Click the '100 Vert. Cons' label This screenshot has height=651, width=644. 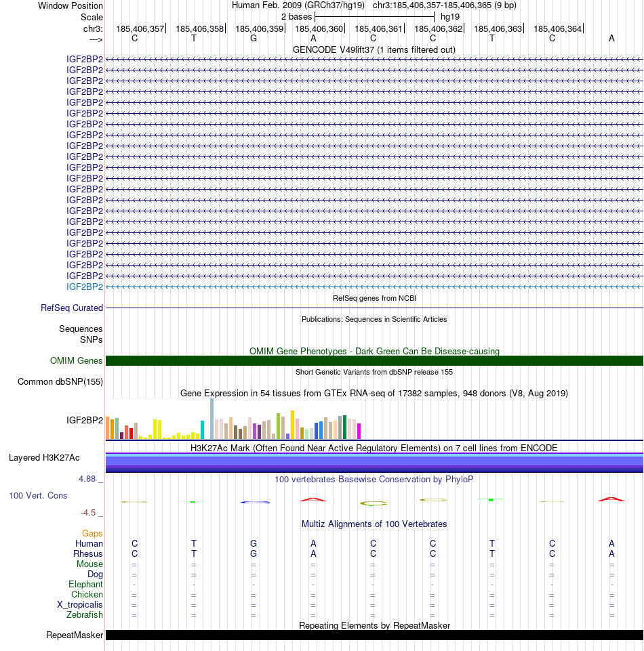(x=38, y=495)
